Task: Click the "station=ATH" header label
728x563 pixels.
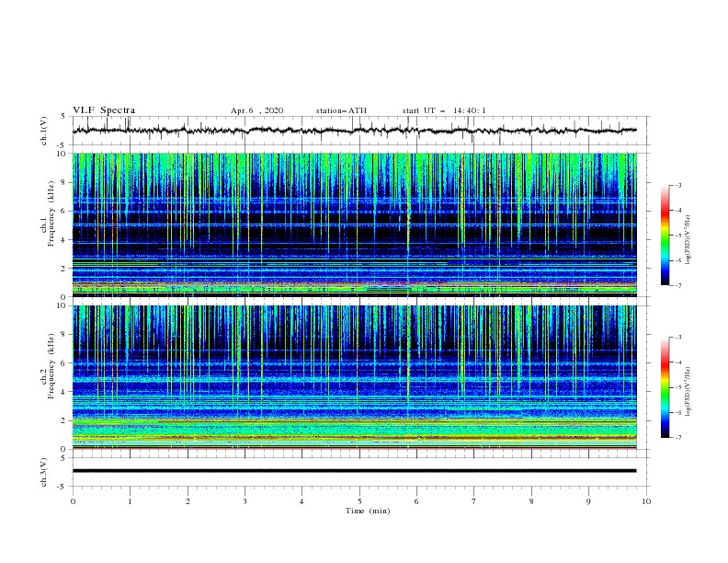Action: pos(341,110)
